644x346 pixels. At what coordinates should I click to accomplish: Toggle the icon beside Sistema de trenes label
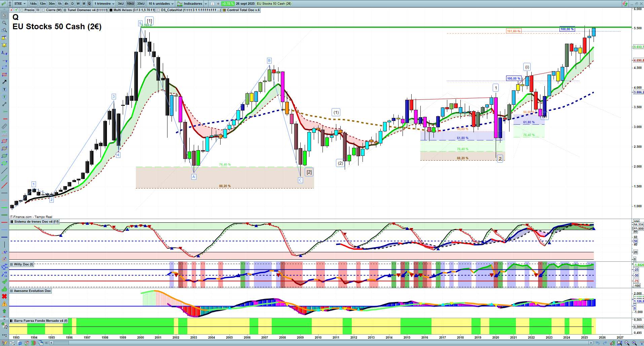tap(12, 222)
